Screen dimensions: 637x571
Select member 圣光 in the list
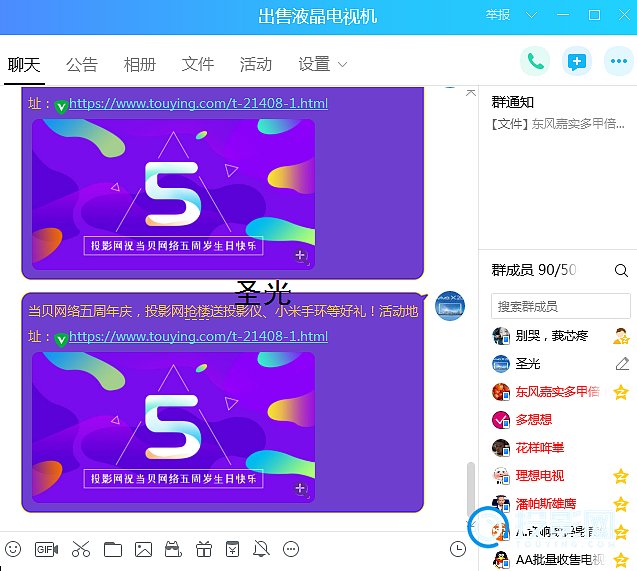pyautogui.click(x=561, y=363)
